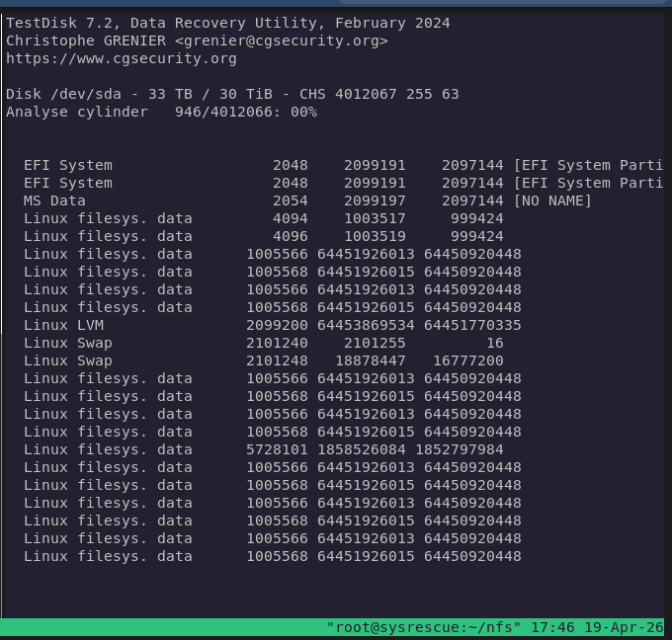Select the Linux Swap row starting at 2101248

(264, 360)
